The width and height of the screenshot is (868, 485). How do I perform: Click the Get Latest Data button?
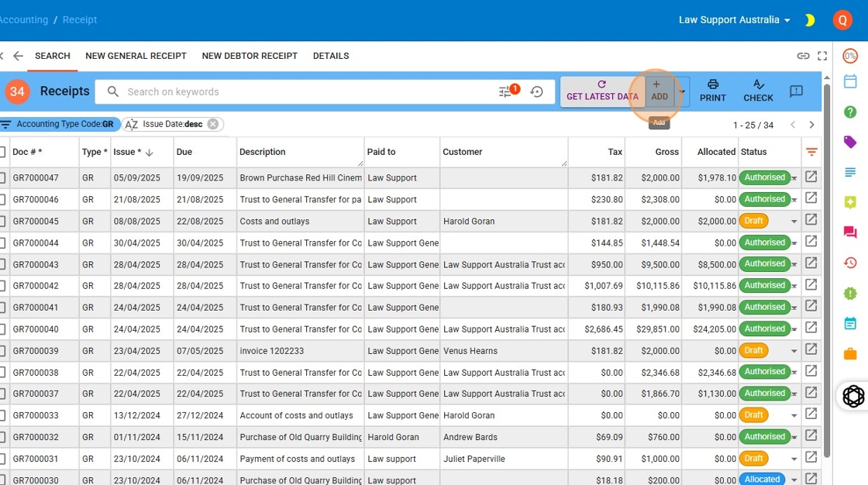point(602,91)
